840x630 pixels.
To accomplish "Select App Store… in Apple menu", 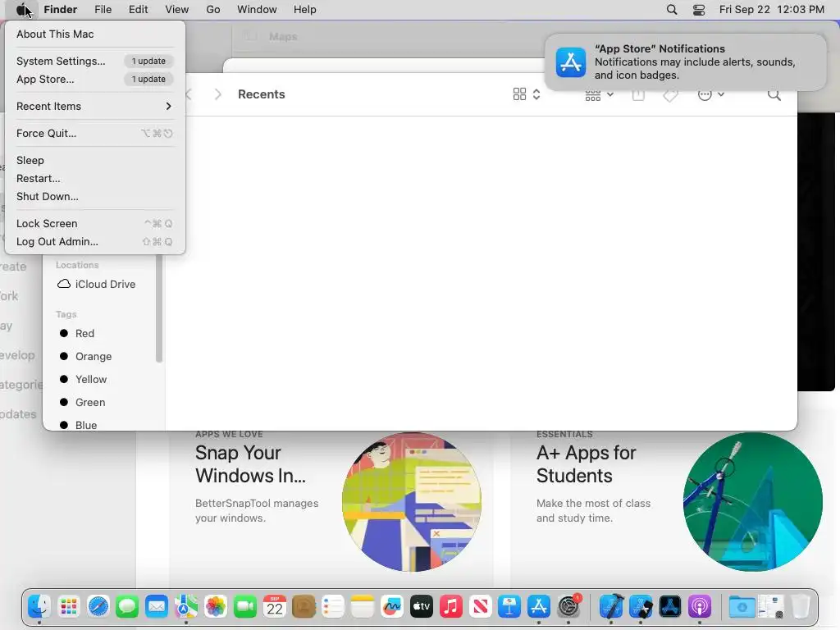I will click(x=95, y=80).
